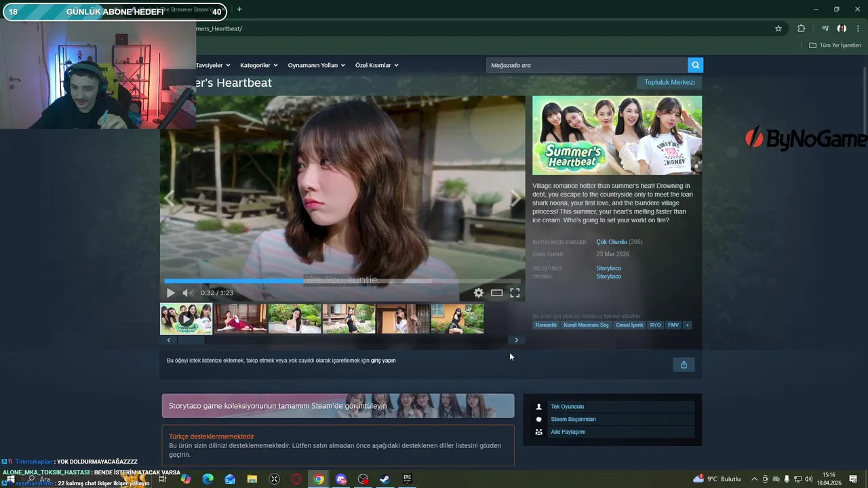Toggle theater mode on video player

[x=496, y=293]
